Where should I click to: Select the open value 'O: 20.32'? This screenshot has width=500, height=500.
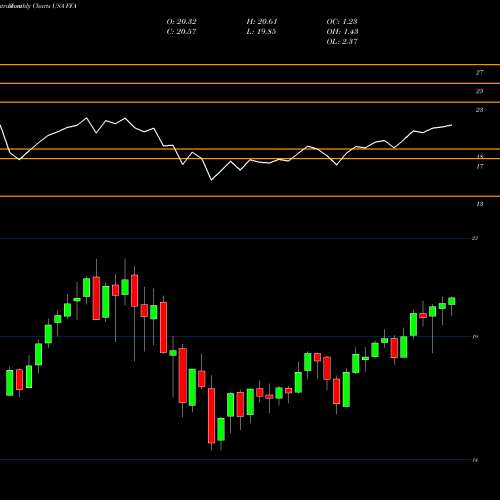[x=181, y=22]
